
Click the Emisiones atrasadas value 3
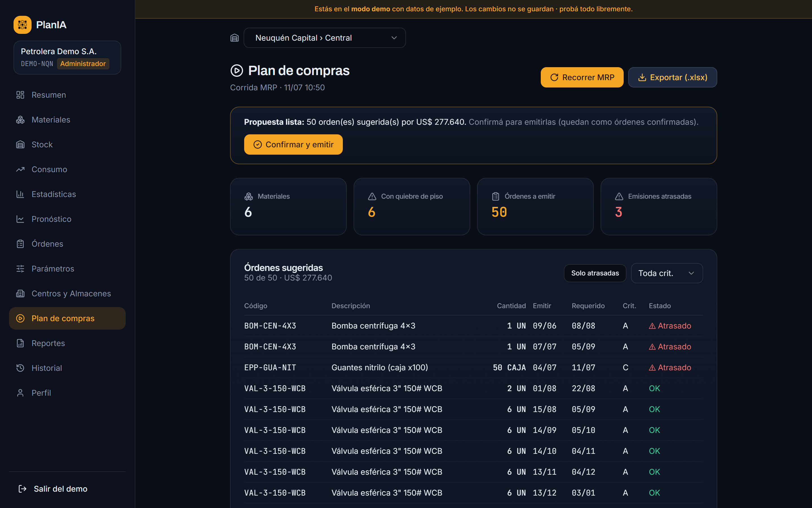(619, 212)
